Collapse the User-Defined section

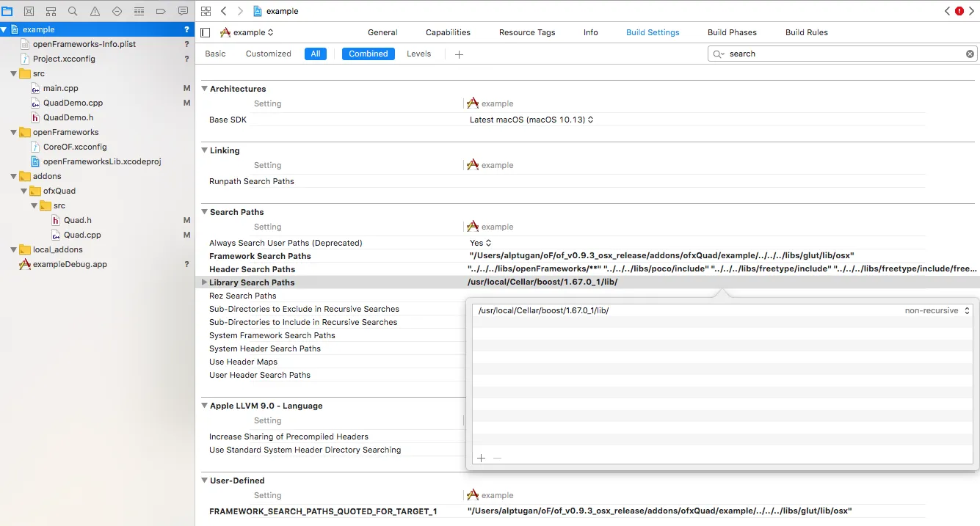[x=205, y=481]
